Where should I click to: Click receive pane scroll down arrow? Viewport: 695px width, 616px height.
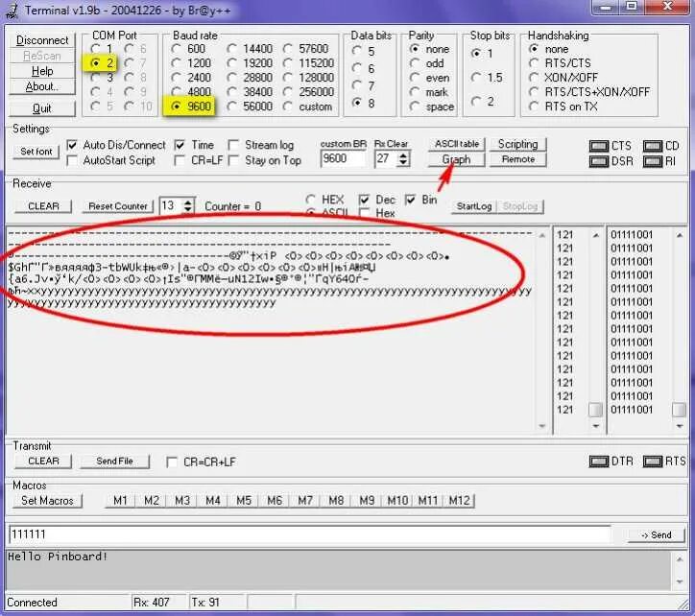542,426
